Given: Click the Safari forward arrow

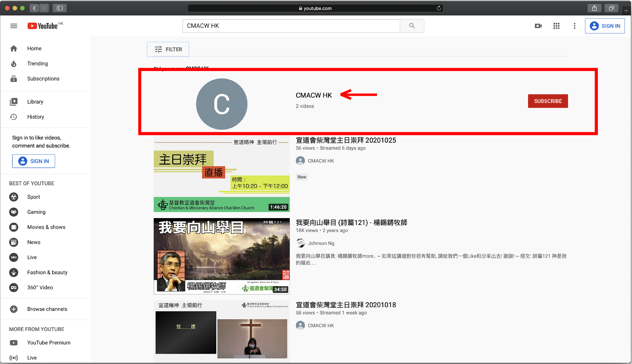Looking at the screenshot, I should [x=44, y=8].
